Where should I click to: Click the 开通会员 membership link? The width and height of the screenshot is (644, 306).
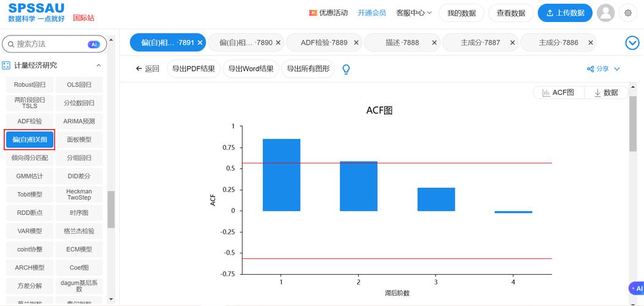point(371,13)
